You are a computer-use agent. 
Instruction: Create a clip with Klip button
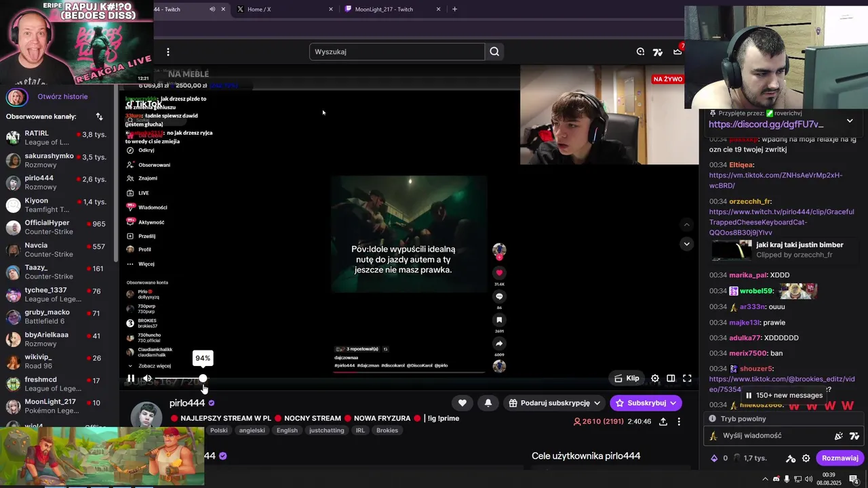[x=627, y=378]
